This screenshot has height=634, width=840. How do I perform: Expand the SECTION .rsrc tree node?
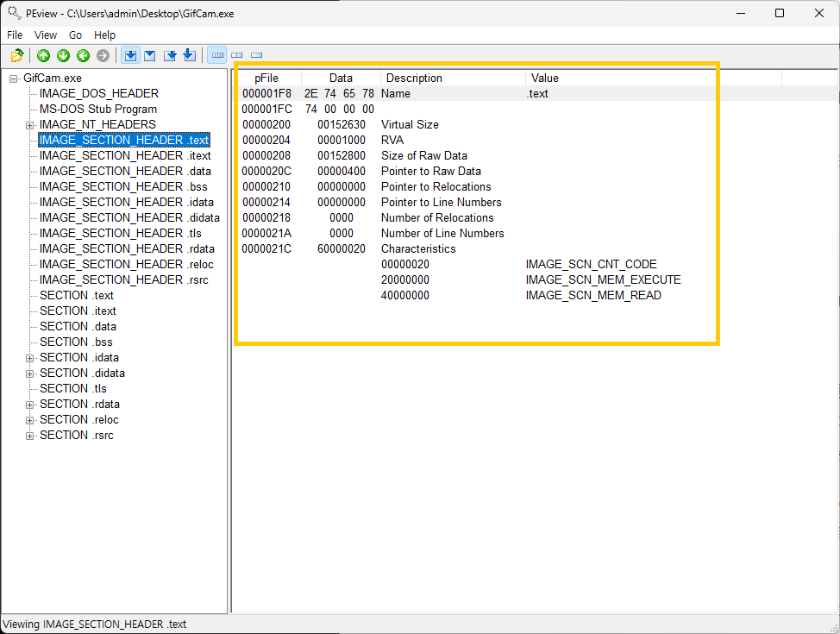[x=30, y=436]
